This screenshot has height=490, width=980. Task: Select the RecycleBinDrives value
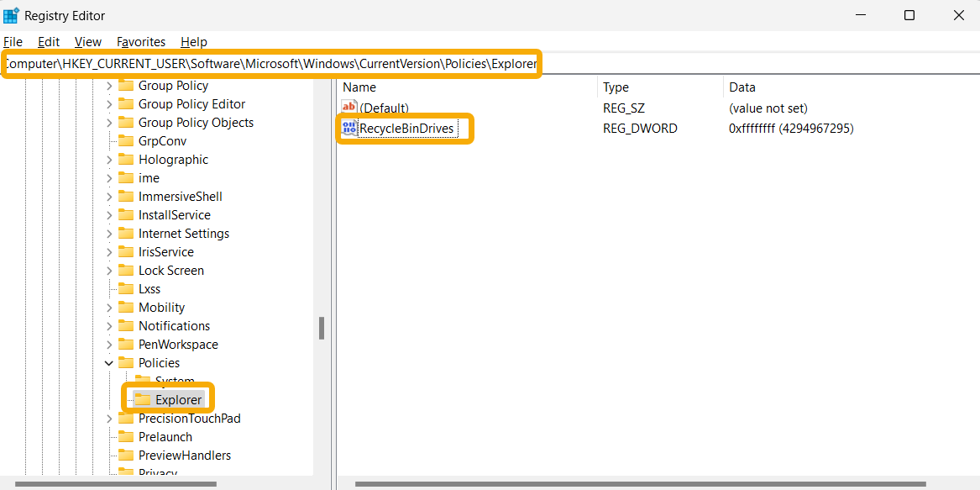coord(409,128)
